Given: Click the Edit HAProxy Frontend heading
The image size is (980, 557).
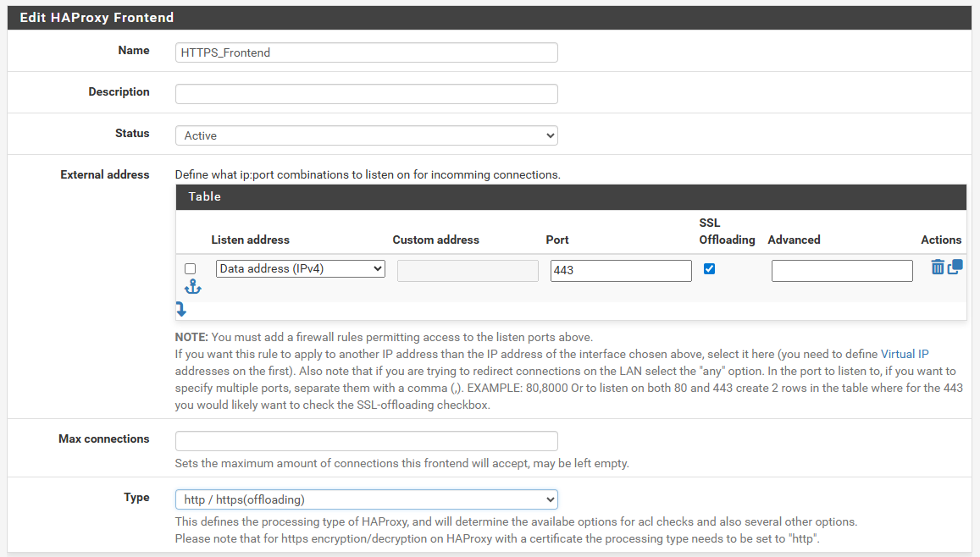Looking at the screenshot, I should pyautogui.click(x=97, y=18).
